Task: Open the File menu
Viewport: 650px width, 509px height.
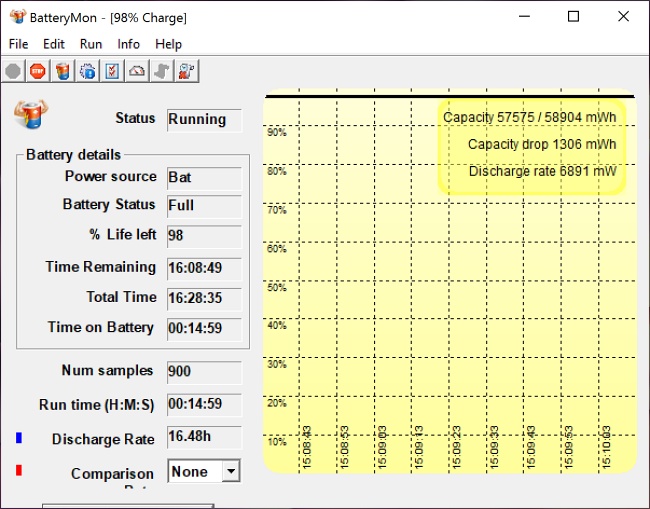Action: pos(19,44)
